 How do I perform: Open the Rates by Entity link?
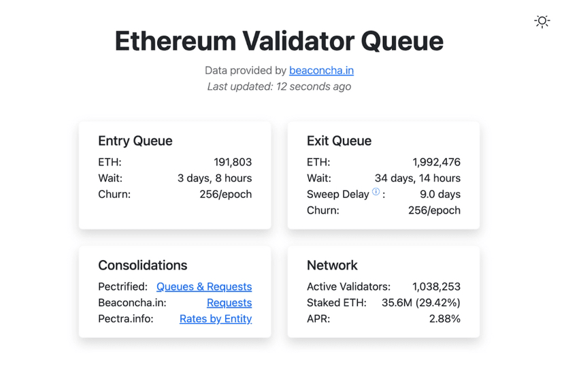[216, 318]
